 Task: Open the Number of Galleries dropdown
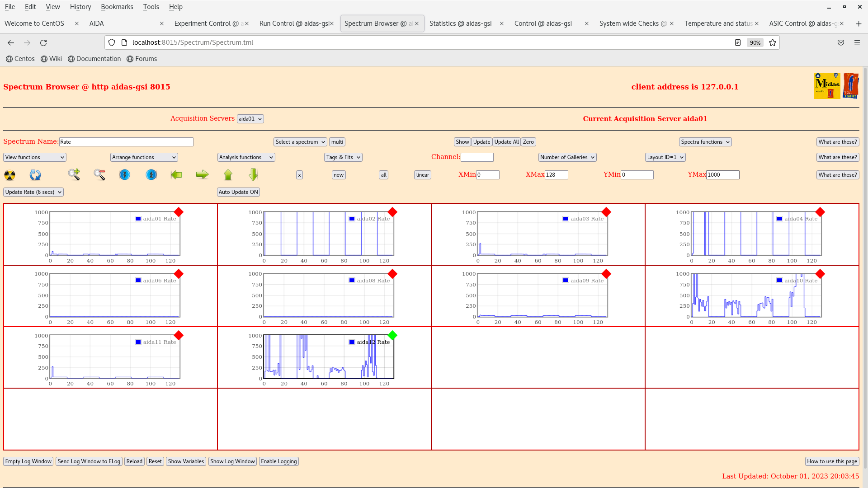pyautogui.click(x=567, y=157)
